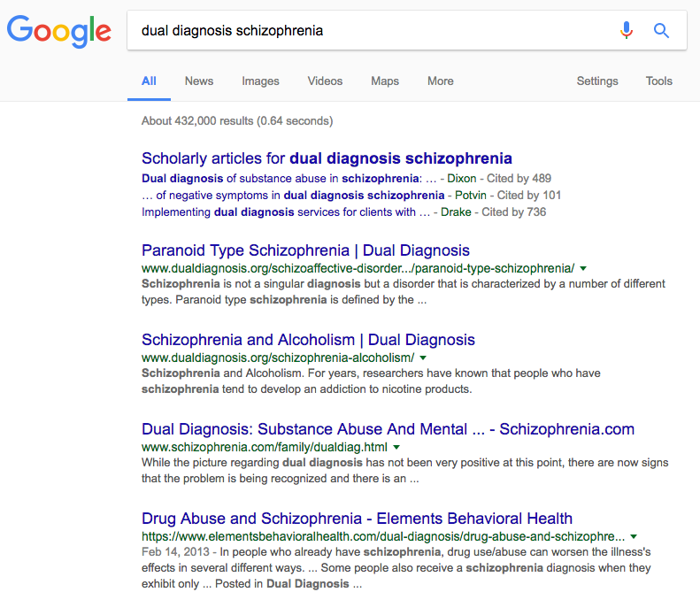The width and height of the screenshot is (700, 600).
Task: Click the Google logo
Action: click(58, 31)
